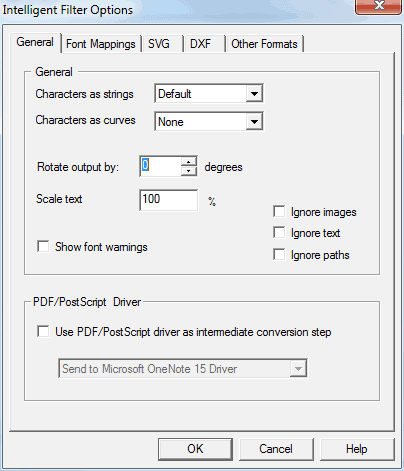
Task: Click the General tab
Action: pos(35,42)
